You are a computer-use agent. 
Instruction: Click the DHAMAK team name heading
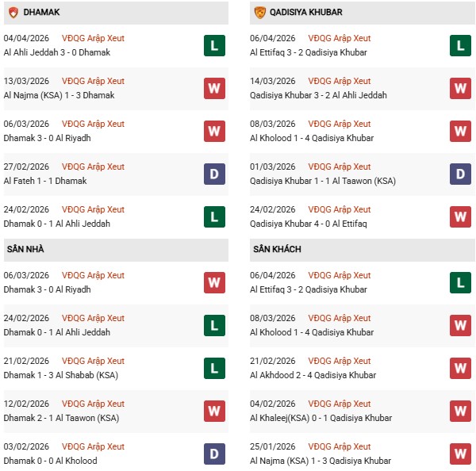click(x=41, y=13)
